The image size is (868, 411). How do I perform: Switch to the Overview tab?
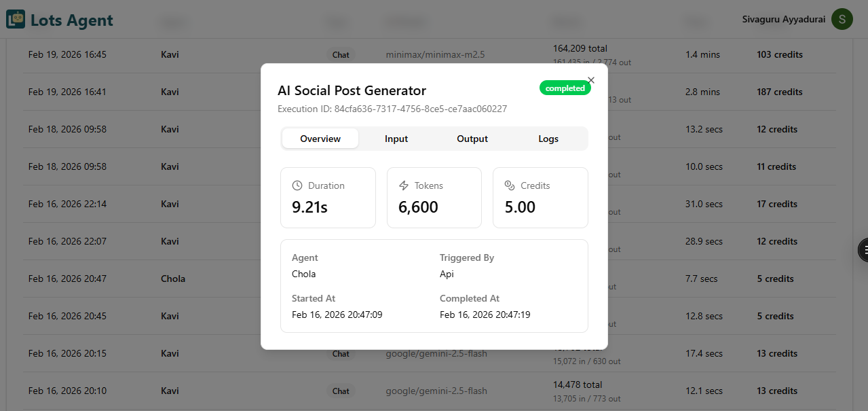320,139
